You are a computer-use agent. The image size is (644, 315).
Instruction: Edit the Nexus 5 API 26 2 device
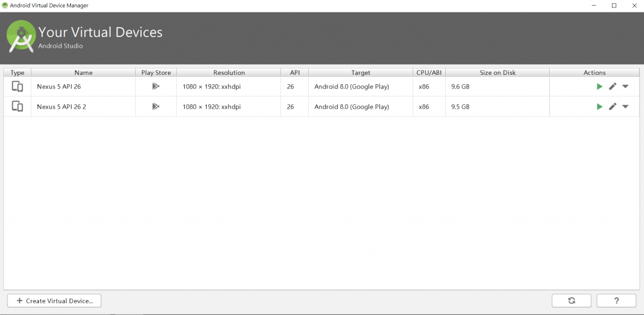pyautogui.click(x=613, y=106)
